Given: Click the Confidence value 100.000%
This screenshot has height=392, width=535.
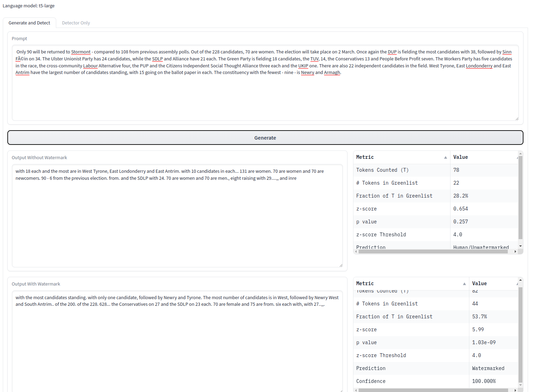Looking at the screenshot, I should pyautogui.click(x=484, y=381).
